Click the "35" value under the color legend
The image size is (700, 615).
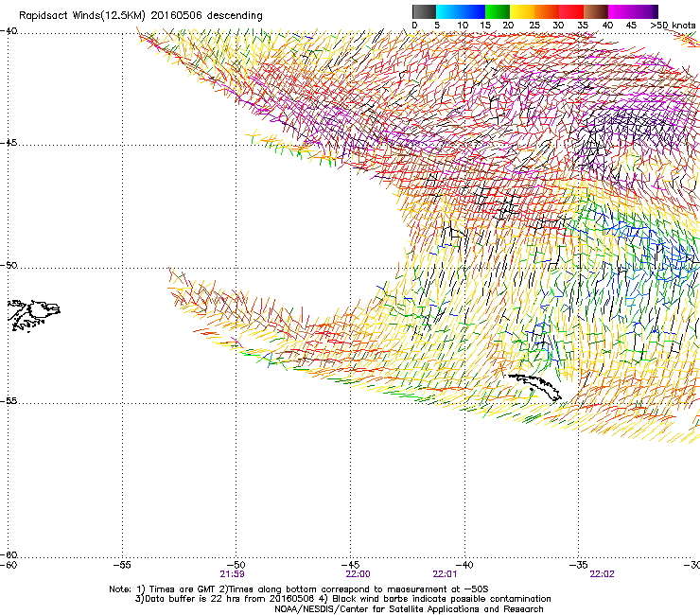tap(583, 26)
